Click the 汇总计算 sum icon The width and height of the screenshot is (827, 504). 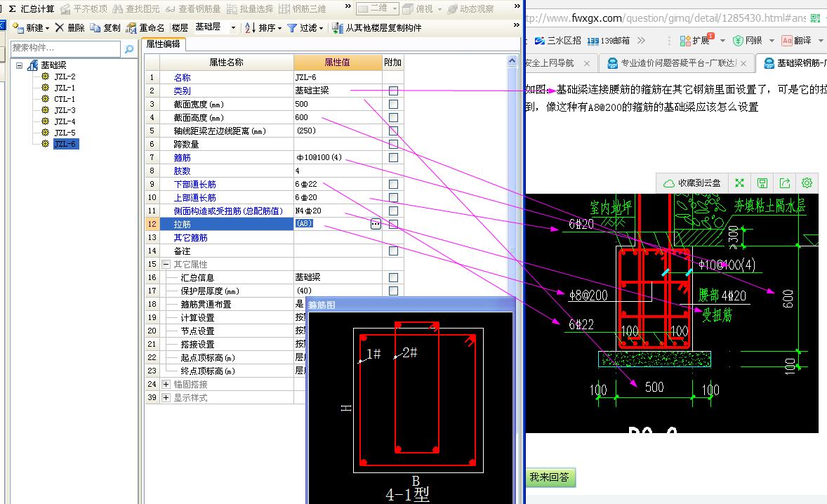[x=12, y=9]
